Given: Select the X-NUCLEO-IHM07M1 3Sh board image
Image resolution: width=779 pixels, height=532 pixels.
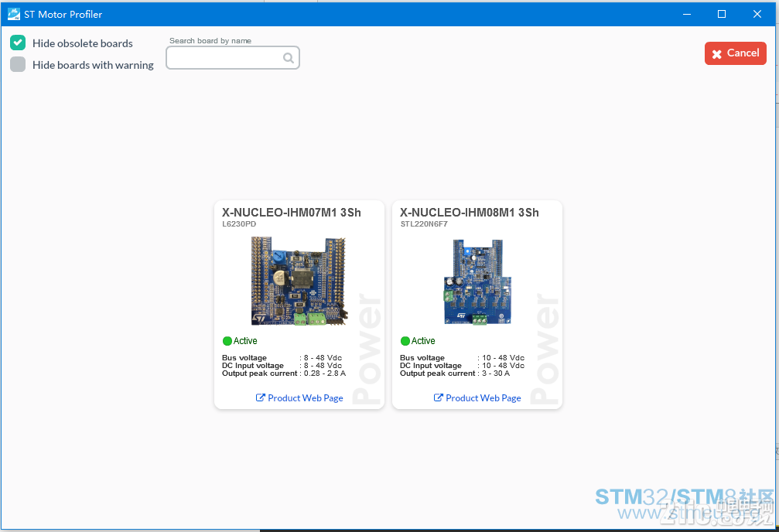Looking at the screenshot, I should point(298,281).
